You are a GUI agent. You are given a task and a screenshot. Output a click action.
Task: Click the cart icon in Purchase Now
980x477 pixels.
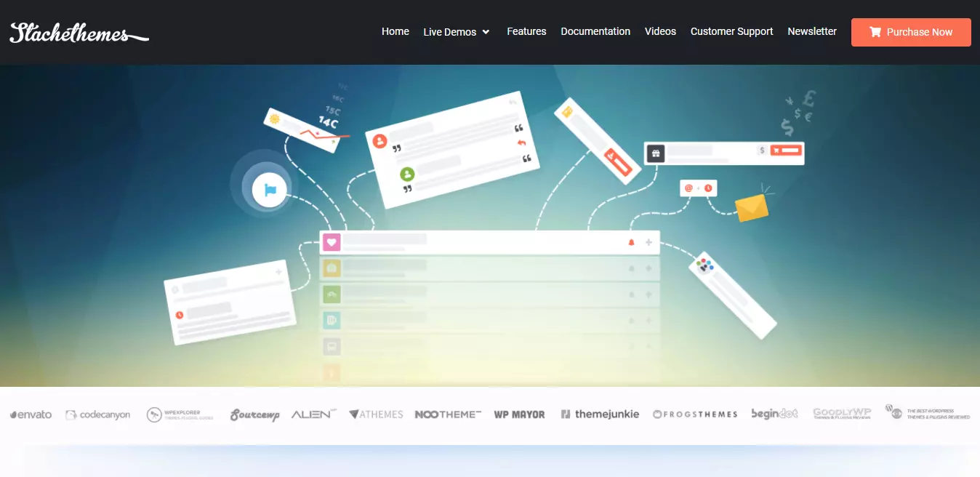[875, 32]
